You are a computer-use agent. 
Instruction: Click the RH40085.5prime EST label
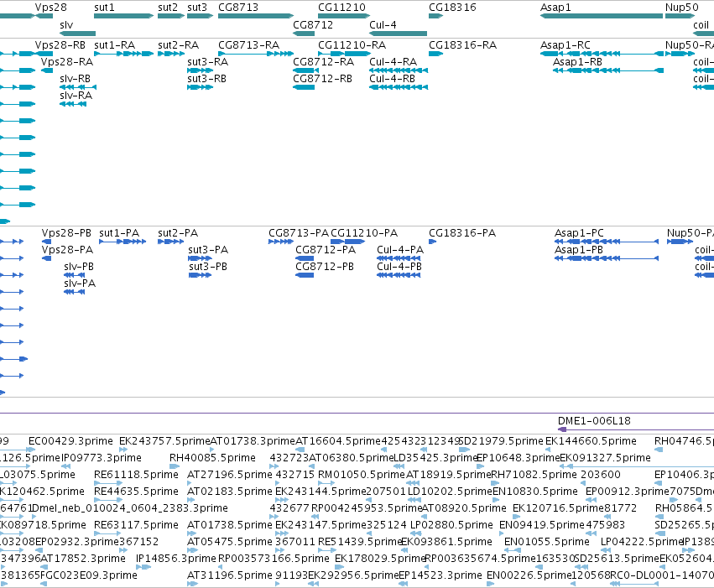[x=212, y=458]
